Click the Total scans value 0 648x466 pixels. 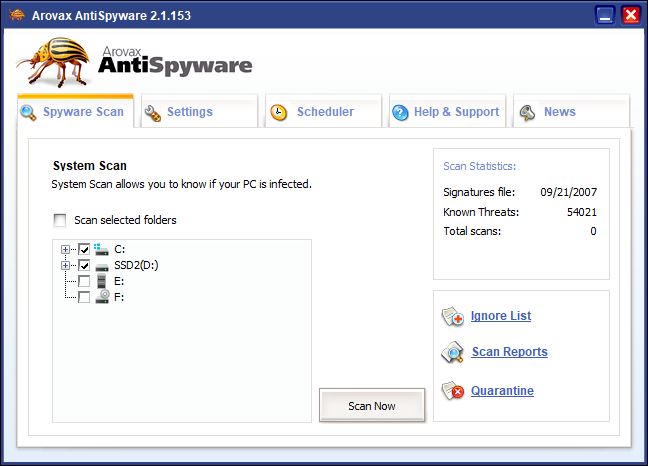tap(593, 231)
